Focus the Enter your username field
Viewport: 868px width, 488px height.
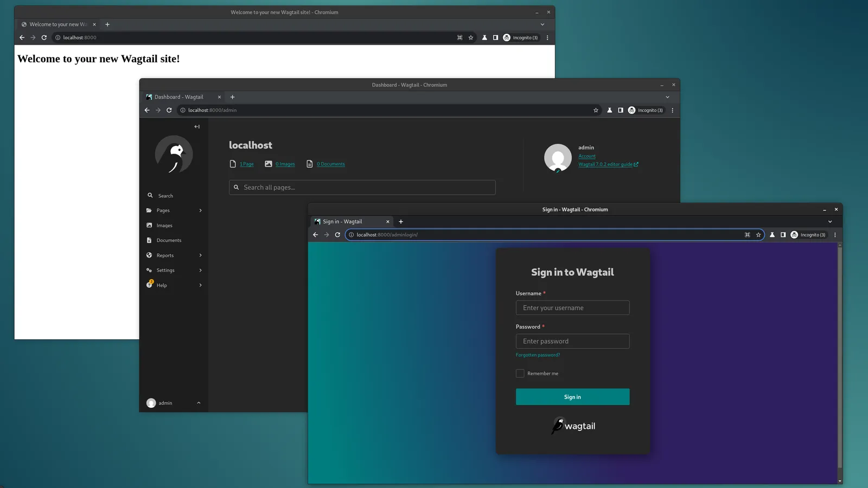tap(572, 308)
